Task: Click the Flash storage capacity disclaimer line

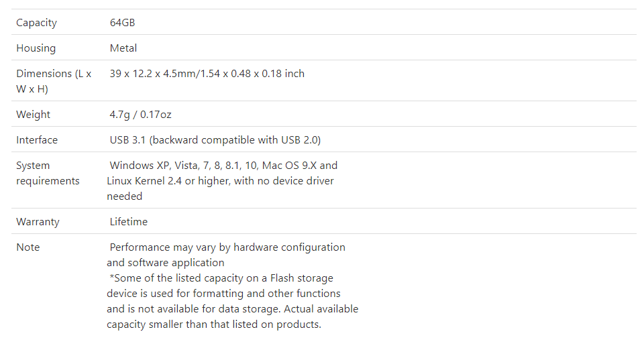Action: tap(221, 278)
